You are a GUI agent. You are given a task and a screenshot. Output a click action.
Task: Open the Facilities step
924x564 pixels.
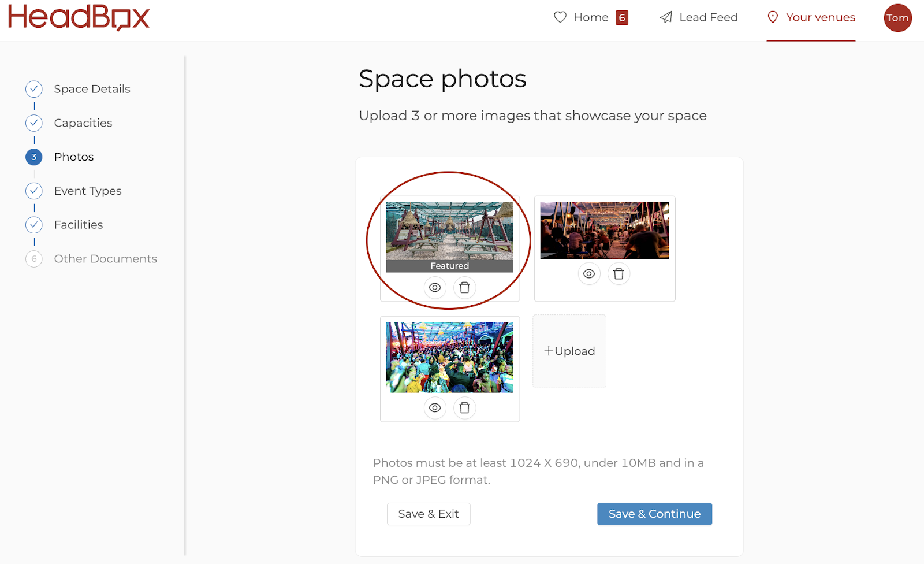pyautogui.click(x=79, y=225)
